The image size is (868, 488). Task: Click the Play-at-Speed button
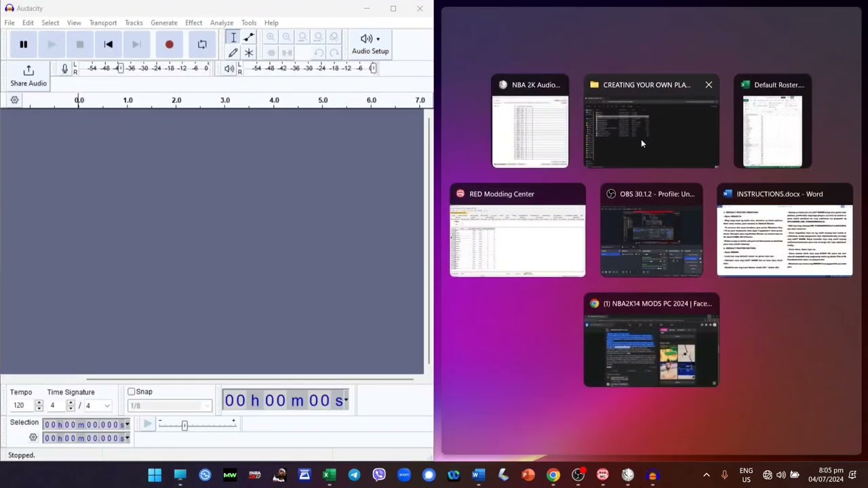[x=147, y=424]
